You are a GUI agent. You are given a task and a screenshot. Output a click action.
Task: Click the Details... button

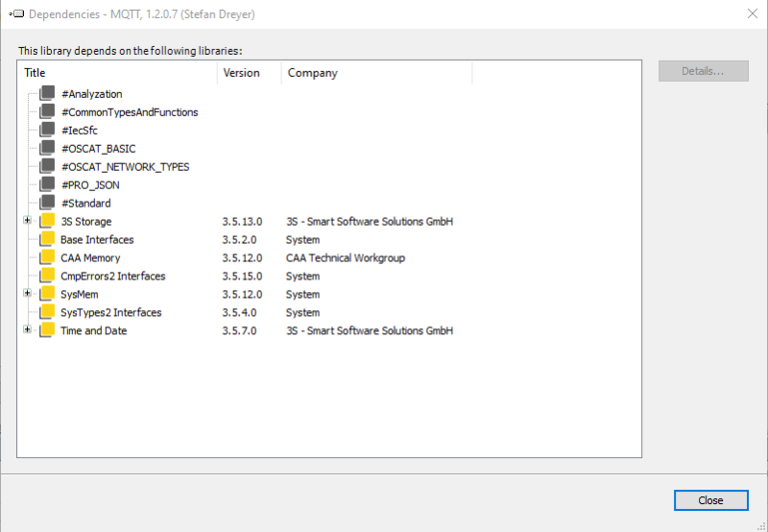(703, 71)
